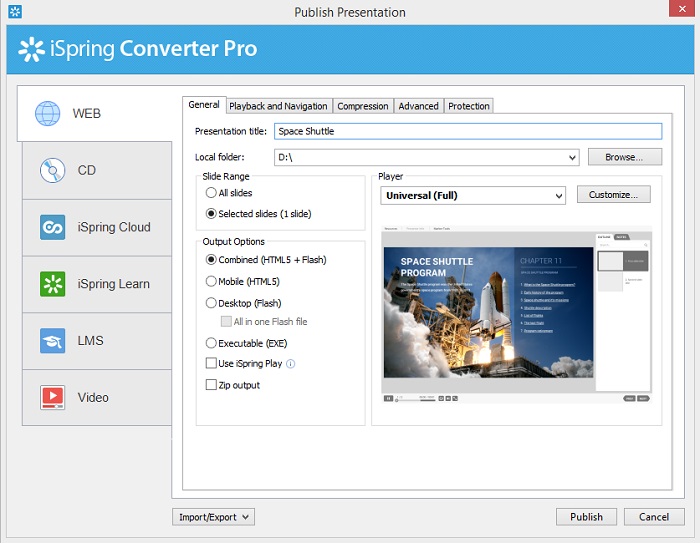Click the Presentation title input field
The image size is (700, 543).
click(468, 131)
